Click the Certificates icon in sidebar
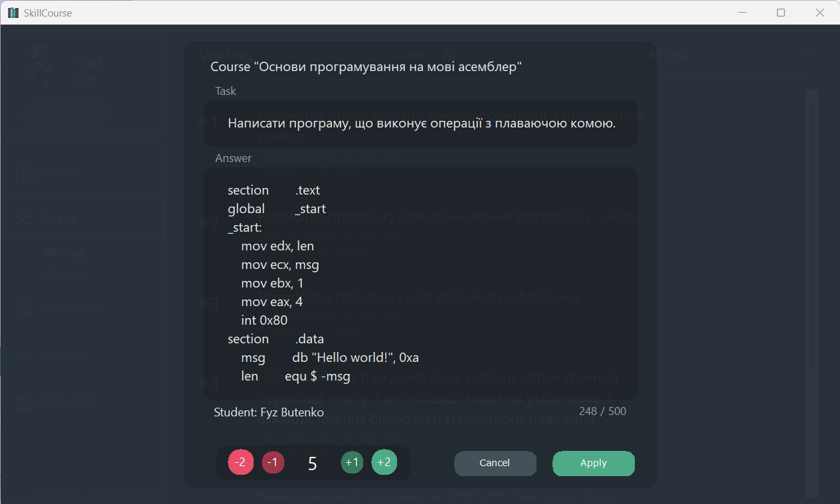The height and width of the screenshot is (504, 840). point(25,308)
